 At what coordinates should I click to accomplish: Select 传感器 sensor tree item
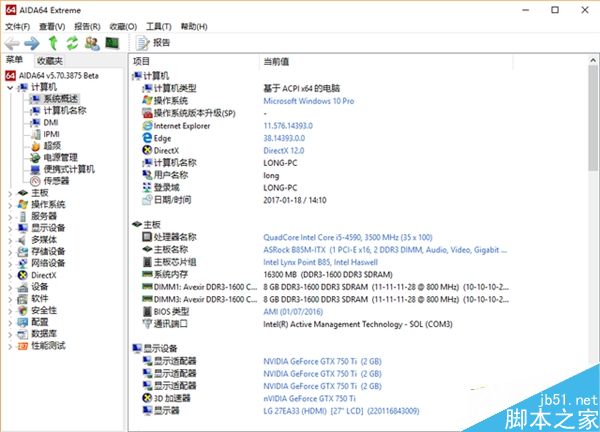click(x=56, y=181)
